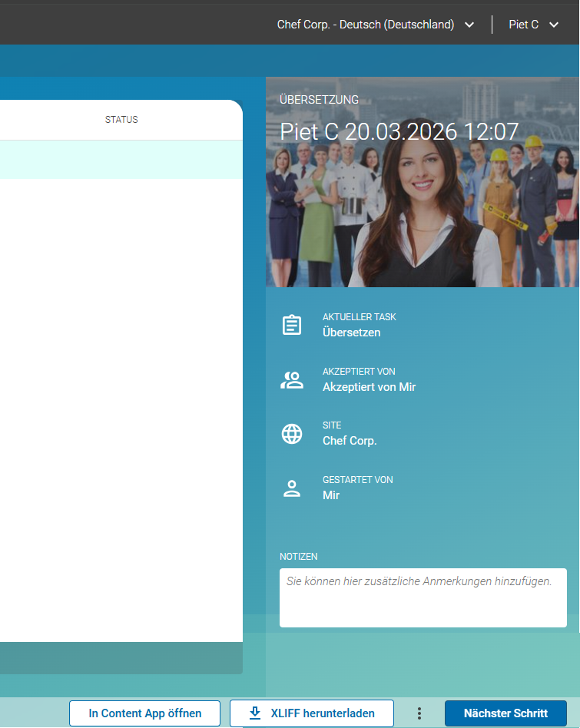The height and width of the screenshot is (728, 580).
Task: Click the person icon beside Gestartet von
Action: tap(292, 488)
